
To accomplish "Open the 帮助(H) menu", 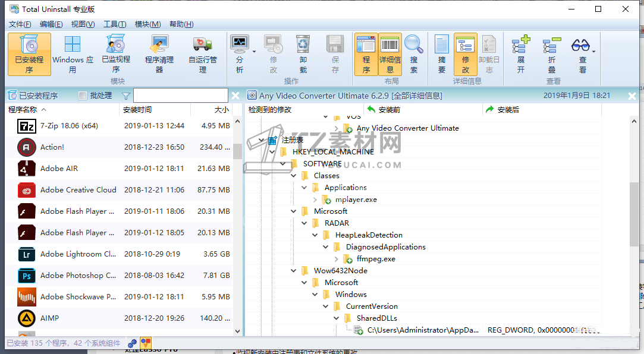I will (181, 24).
